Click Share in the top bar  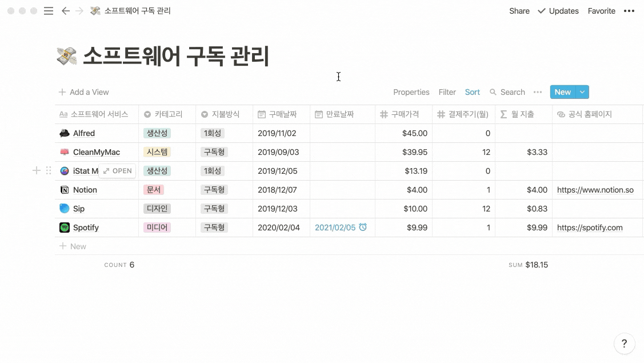(x=519, y=11)
